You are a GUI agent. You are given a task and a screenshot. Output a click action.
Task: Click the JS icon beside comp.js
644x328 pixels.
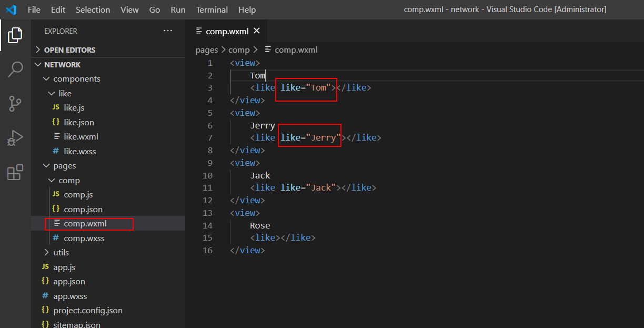click(56, 195)
